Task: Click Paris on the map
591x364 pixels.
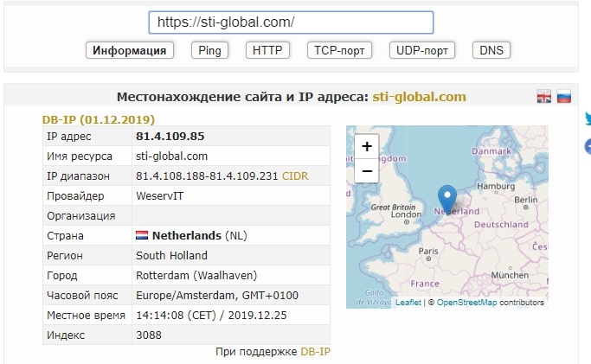Action: coord(428,251)
